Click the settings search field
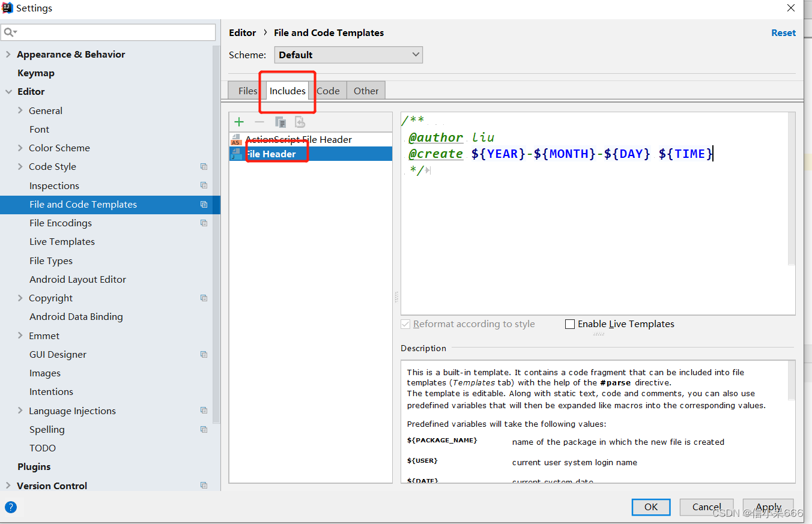 click(108, 32)
